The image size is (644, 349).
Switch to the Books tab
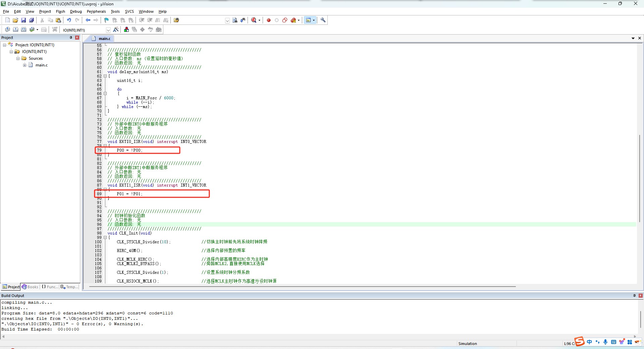(30, 287)
